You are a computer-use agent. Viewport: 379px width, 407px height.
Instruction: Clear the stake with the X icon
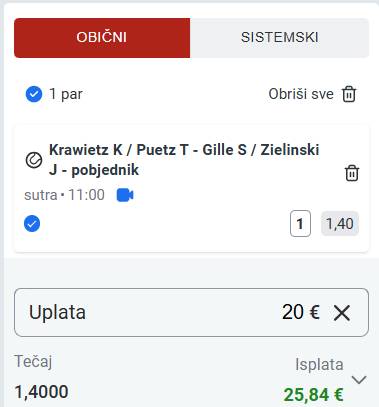342,313
